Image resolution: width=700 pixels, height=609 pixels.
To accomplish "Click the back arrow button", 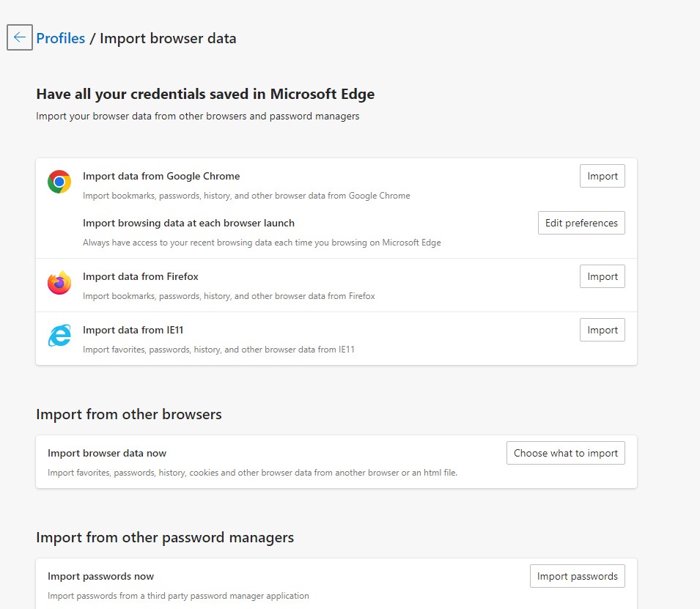I will 20,37.
